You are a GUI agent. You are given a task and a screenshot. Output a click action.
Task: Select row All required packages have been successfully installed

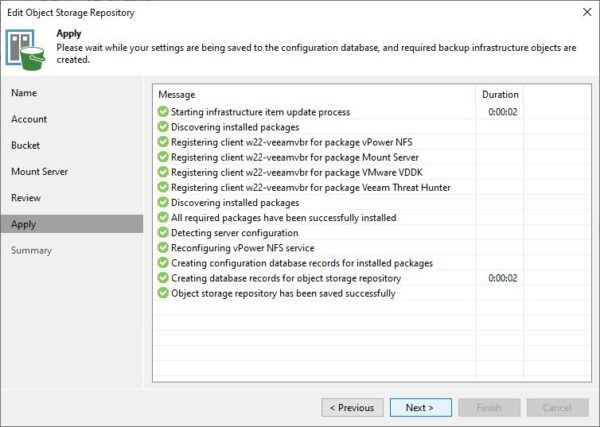click(372, 217)
